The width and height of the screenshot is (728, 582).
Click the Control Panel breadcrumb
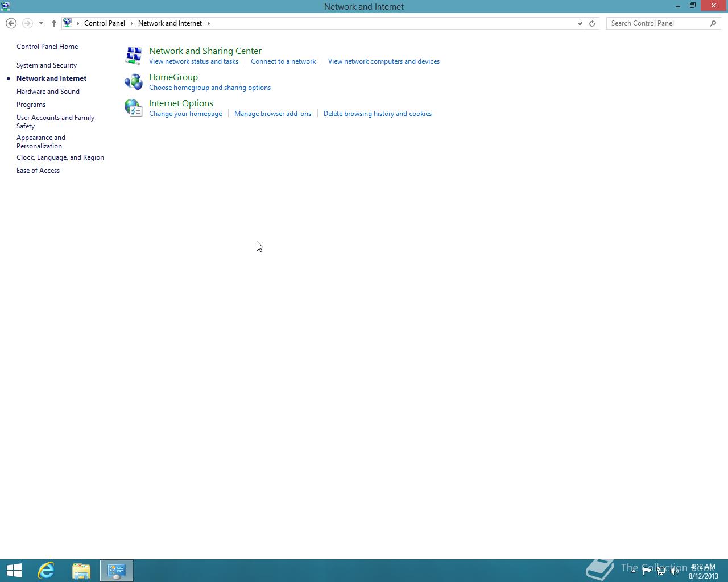105,23
